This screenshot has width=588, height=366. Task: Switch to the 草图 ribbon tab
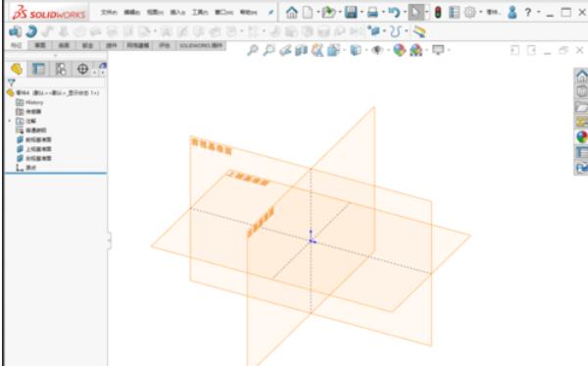[40, 45]
